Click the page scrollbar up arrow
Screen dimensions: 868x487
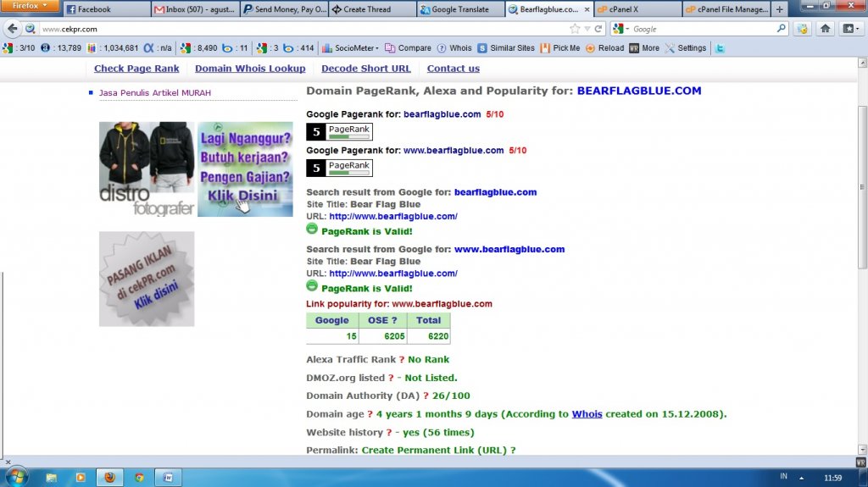[862, 63]
